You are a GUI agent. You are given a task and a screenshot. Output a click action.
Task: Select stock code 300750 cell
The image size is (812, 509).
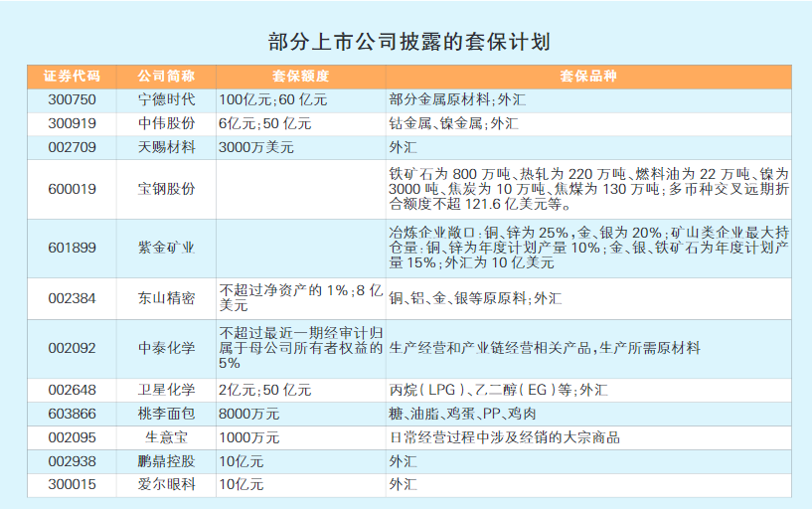pyautogui.click(x=72, y=99)
